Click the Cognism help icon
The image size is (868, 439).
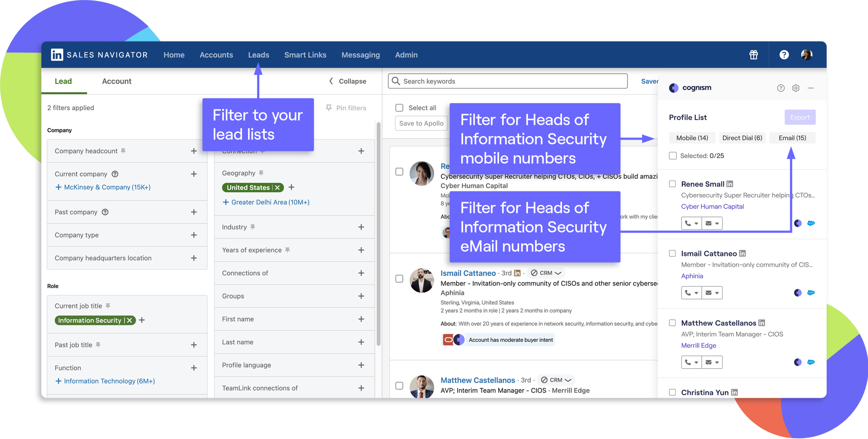coord(781,88)
